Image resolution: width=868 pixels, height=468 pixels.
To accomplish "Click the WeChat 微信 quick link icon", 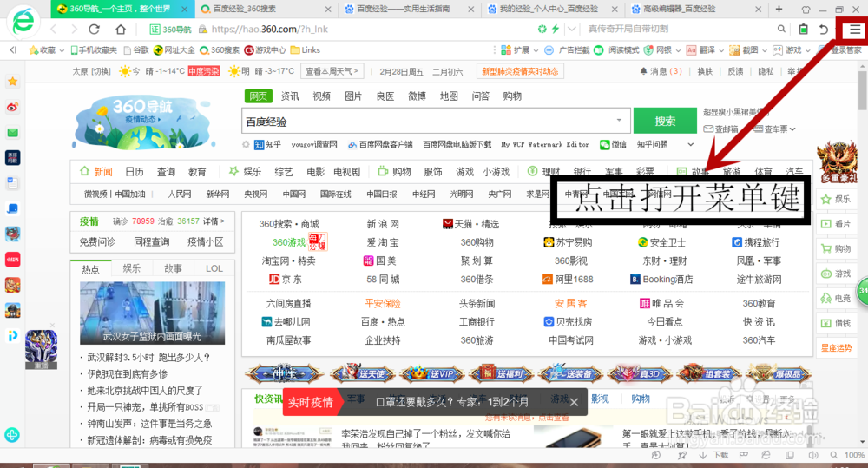I will 605,144.
